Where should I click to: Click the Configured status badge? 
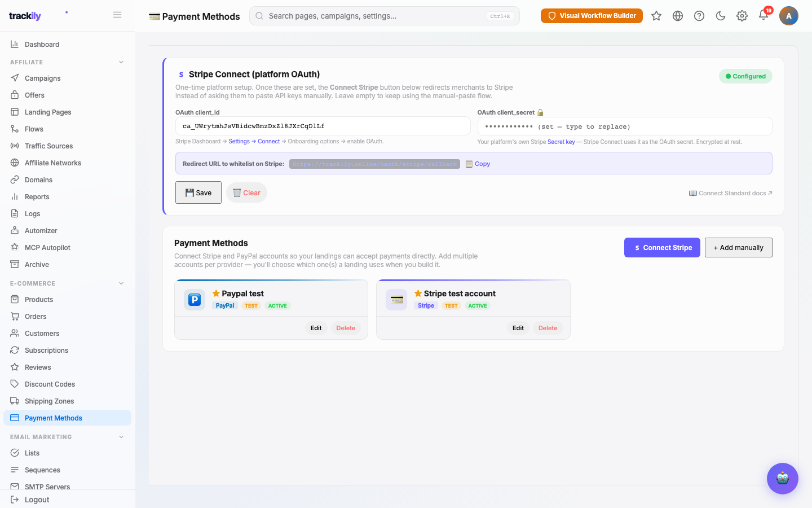pos(745,76)
